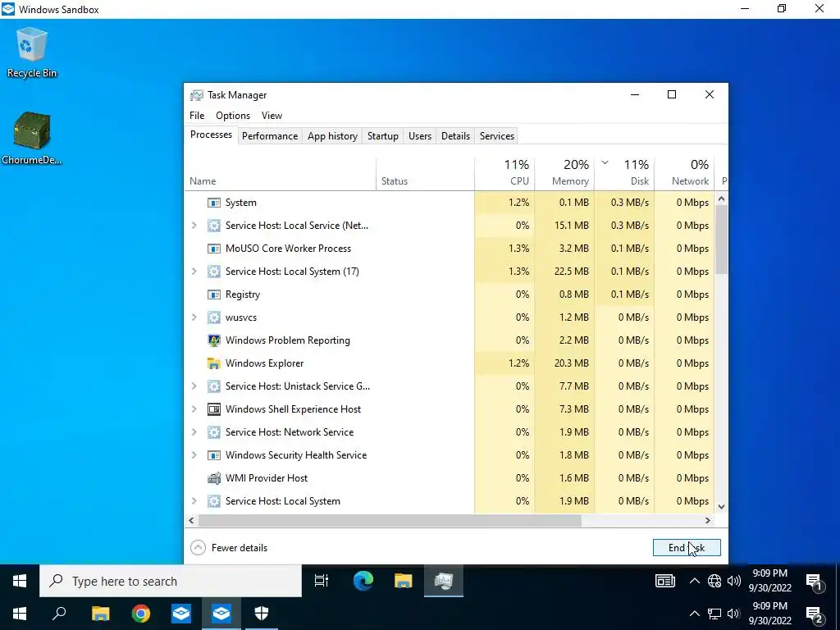Open the View menu

pyautogui.click(x=272, y=115)
